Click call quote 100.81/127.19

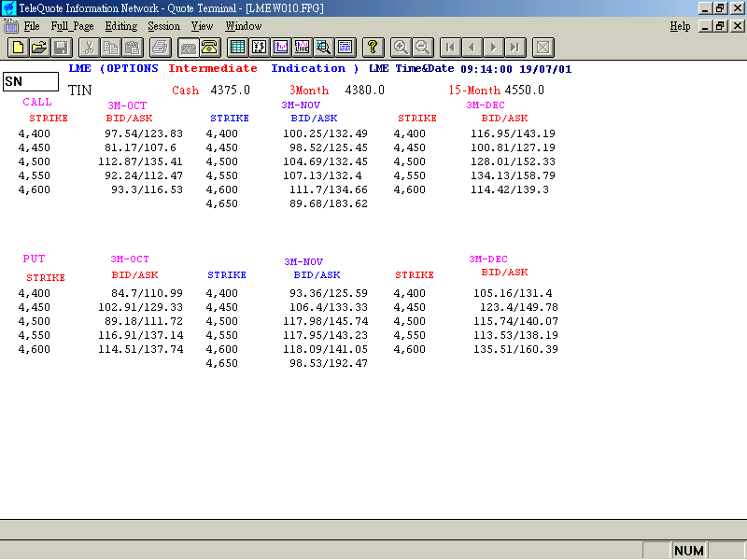point(513,147)
